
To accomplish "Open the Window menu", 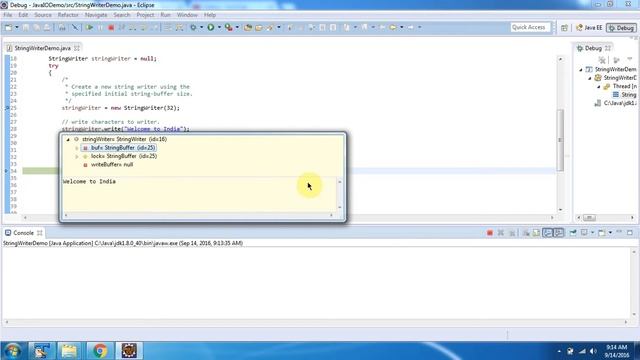I will 187,15.
